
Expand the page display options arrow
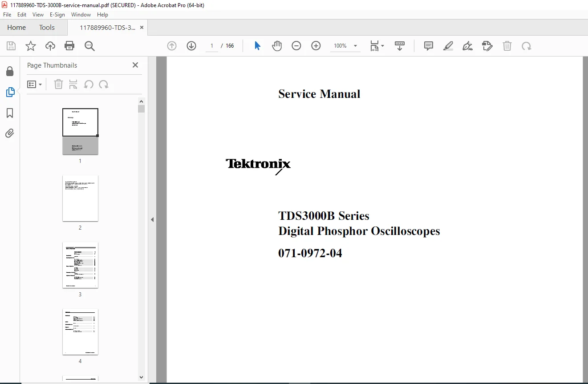383,46
